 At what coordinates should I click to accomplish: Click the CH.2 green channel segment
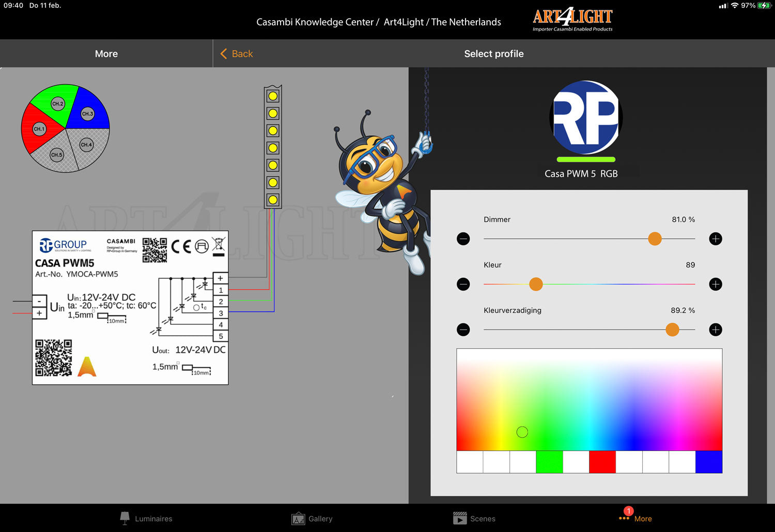tap(57, 104)
